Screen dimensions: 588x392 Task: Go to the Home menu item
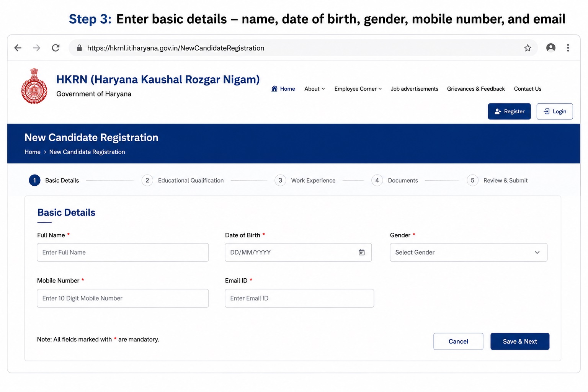[283, 89]
